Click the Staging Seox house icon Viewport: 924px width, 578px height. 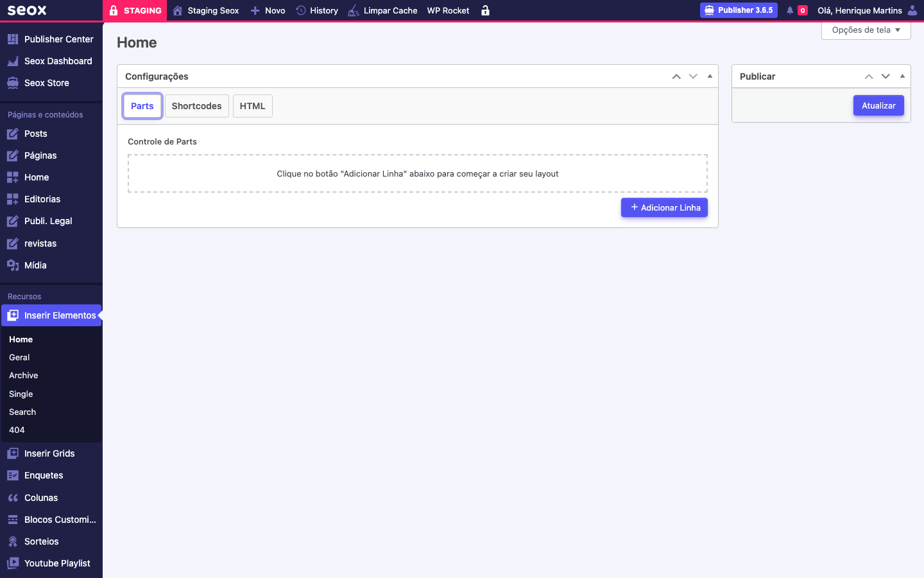pos(178,10)
